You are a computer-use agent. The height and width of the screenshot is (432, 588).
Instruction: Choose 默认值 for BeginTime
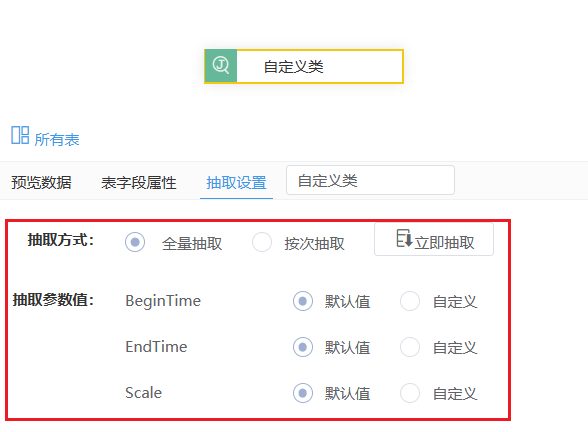(x=303, y=301)
